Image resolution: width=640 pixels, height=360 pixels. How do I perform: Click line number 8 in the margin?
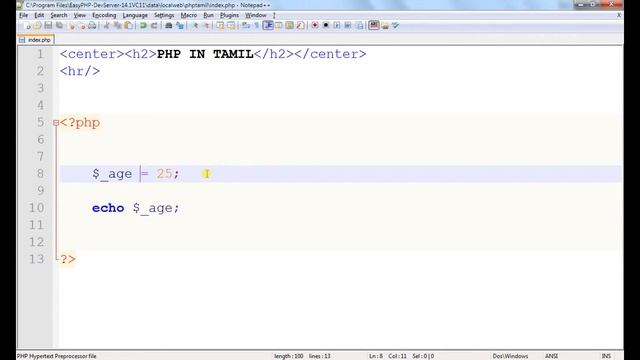(40, 173)
